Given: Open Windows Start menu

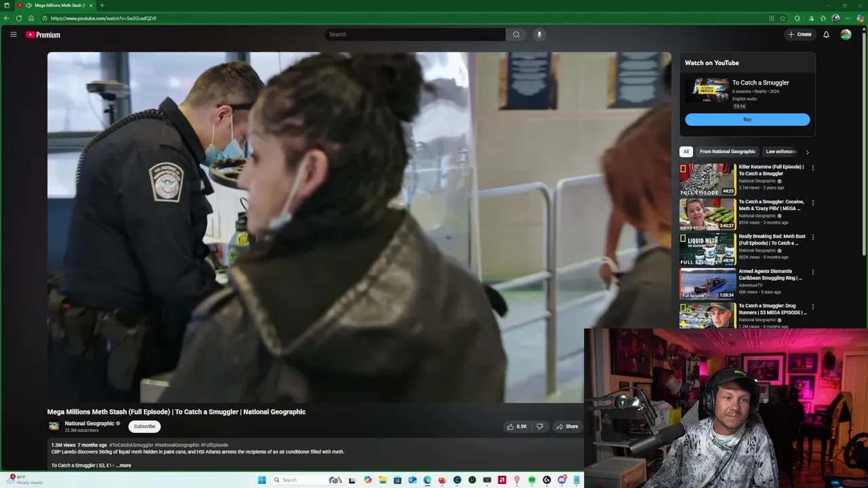Looking at the screenshot, I should point(262,480).
